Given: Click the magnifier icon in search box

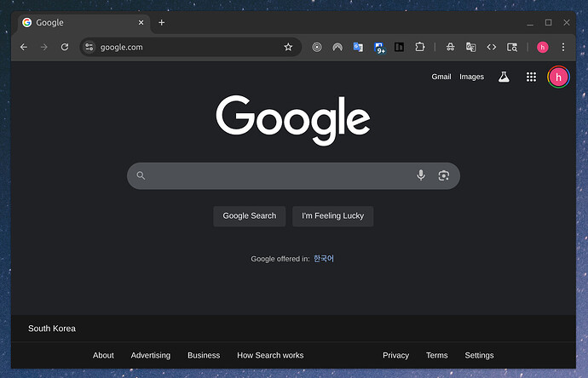Looking at the screenshot, I should tap(141, 175).
